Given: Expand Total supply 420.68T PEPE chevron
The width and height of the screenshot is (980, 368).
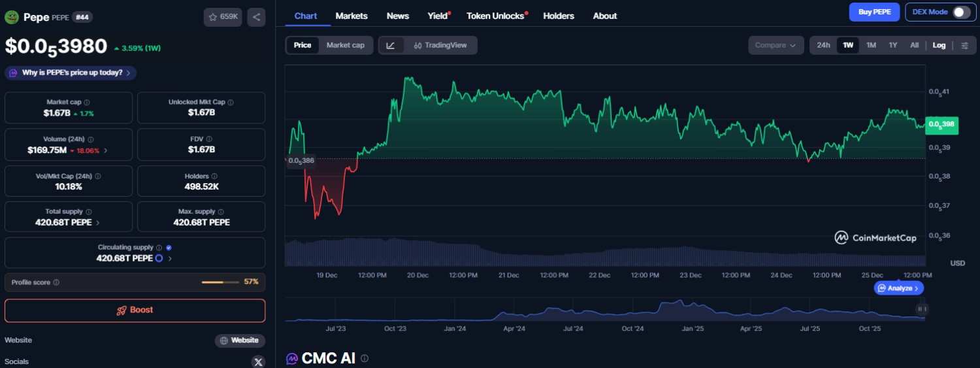Looking at the screenshot, I should 98,222.
